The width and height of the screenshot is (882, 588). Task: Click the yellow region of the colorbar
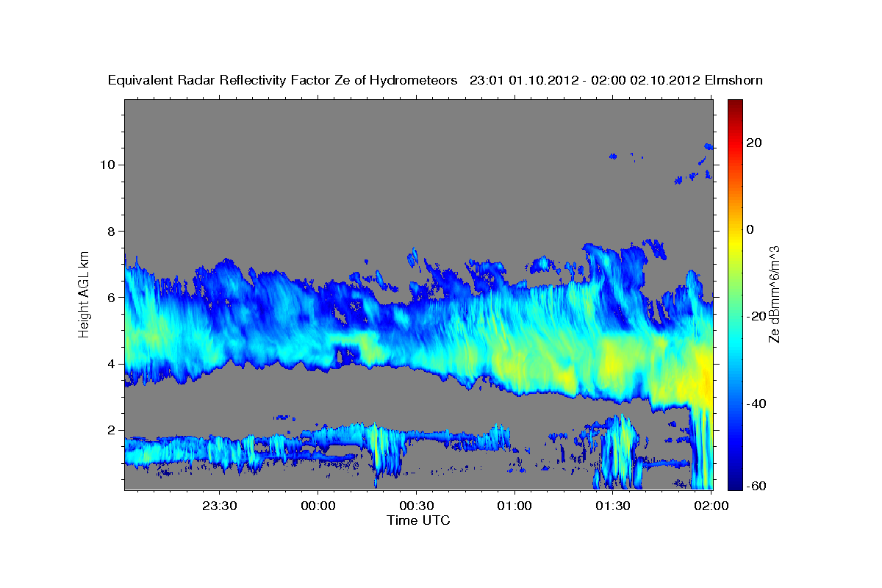coord(735,243)
